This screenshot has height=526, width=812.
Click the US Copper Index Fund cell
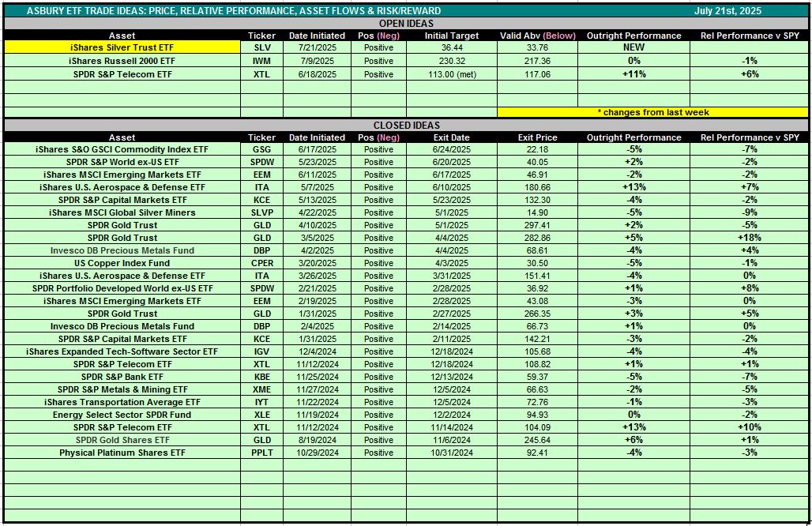click(122, 263)
